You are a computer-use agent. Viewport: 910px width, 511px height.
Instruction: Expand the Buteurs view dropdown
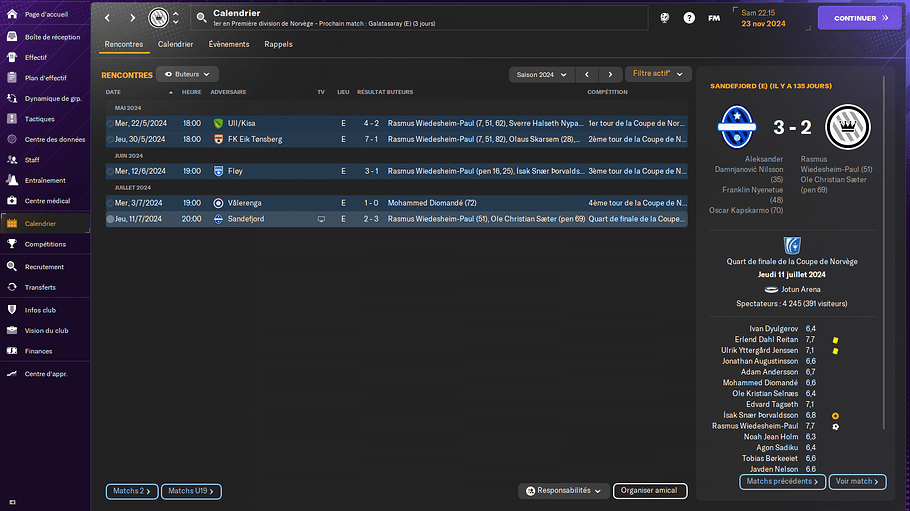point(187,74)
